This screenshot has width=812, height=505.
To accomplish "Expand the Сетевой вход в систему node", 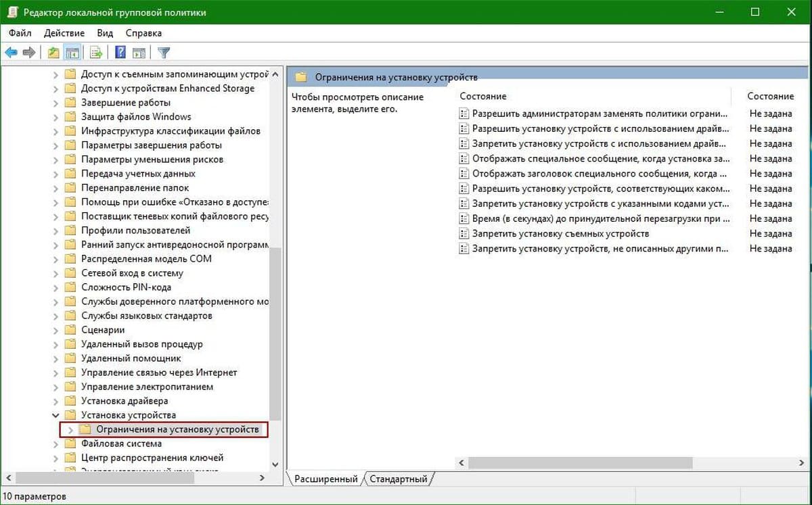I will 56,272.
